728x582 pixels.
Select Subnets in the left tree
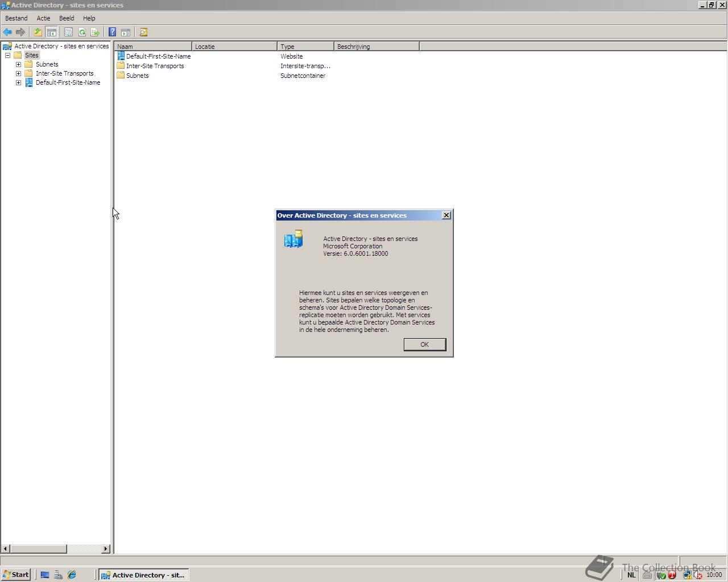coord(47,64)
